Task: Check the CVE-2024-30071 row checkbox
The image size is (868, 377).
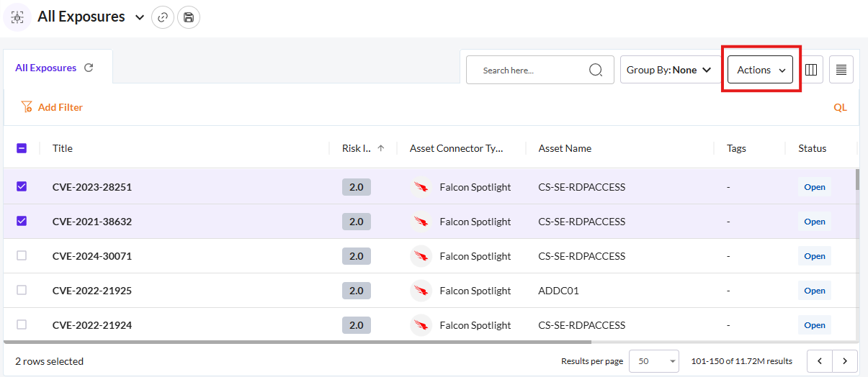Action: pyautogui.click(x=22, y=255)
